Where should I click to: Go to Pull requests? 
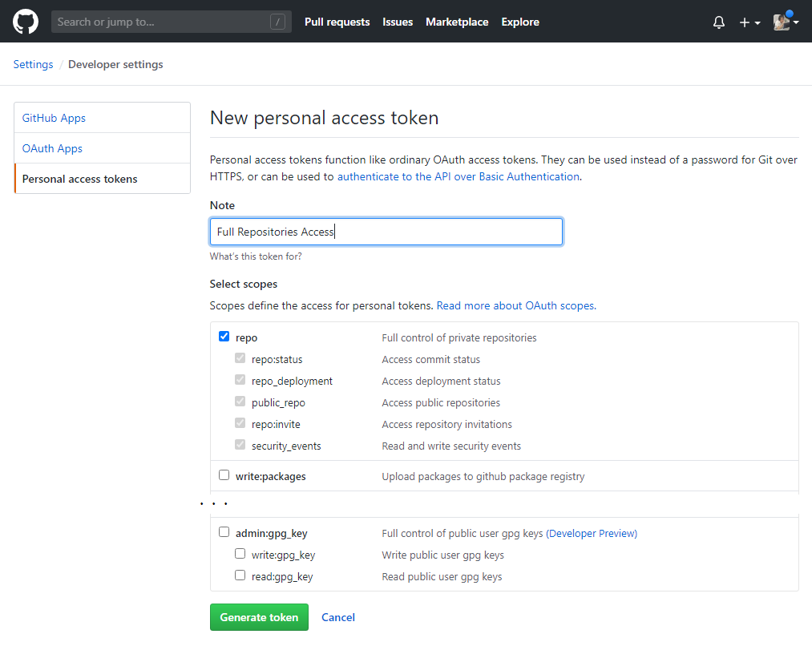tap(337, 22)
